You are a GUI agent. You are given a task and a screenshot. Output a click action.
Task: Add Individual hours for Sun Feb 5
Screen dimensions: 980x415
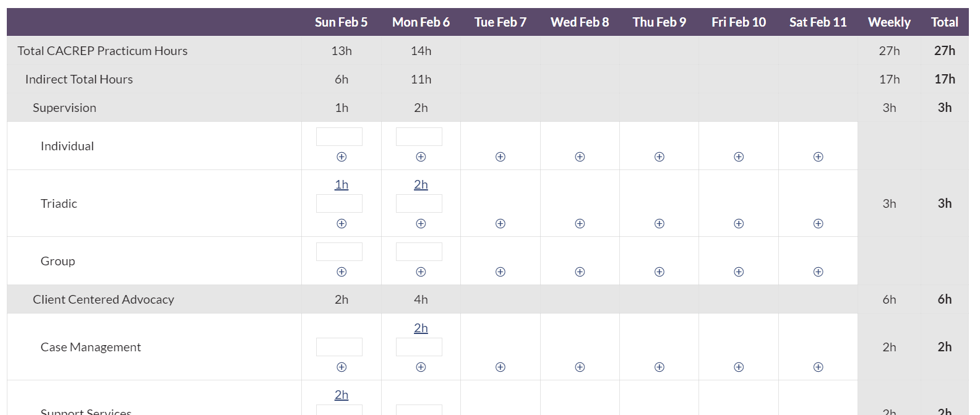tap(341, 156)
